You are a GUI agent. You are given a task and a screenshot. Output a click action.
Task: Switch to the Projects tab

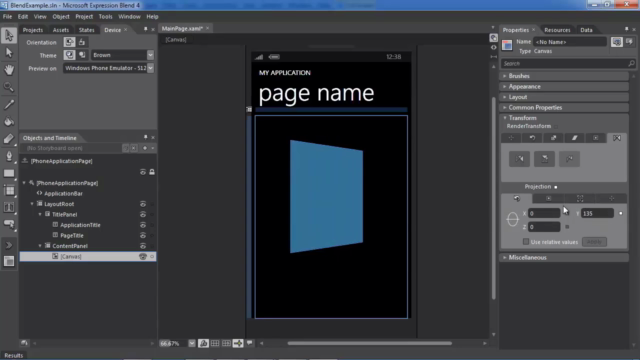[x=33, y=30]
